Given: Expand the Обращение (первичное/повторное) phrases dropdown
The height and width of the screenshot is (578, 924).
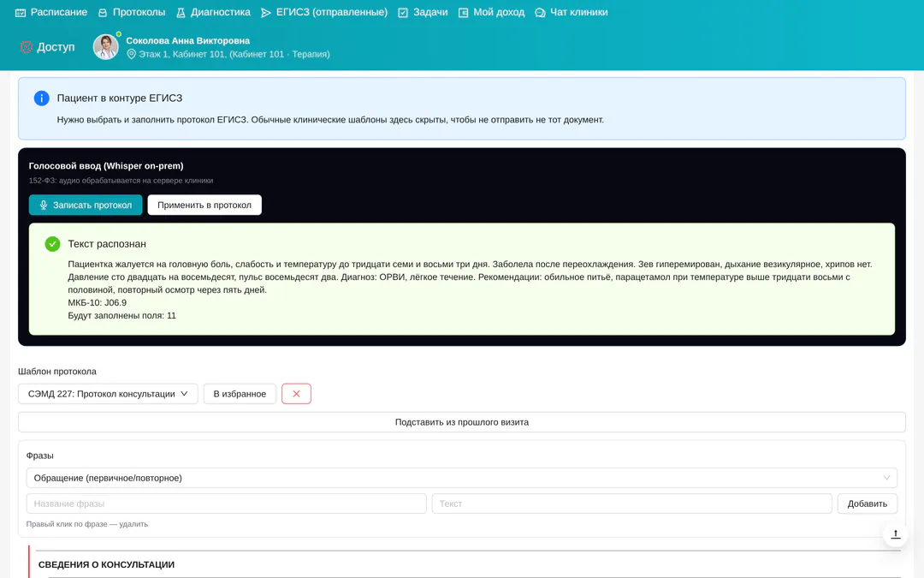Looking at the screenshot, I should click(462, 478).
